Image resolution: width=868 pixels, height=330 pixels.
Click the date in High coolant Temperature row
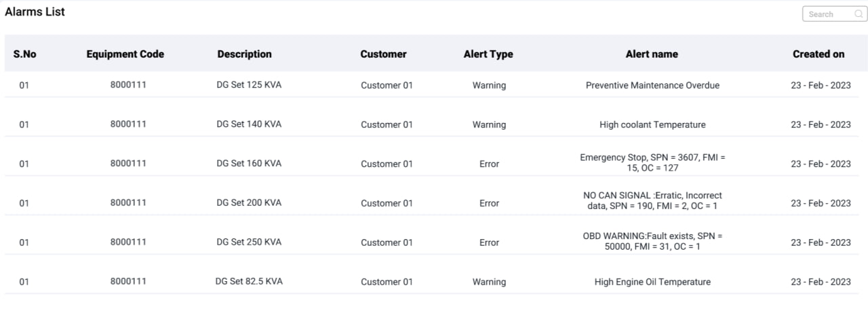(821, 125)
